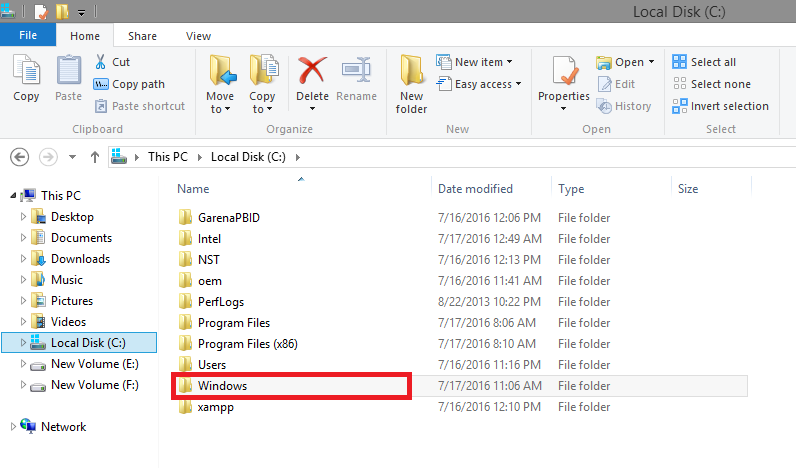Select the Users folder
Image resolution: width=796 pixels, height=468 pixels.
coord(212,365)
